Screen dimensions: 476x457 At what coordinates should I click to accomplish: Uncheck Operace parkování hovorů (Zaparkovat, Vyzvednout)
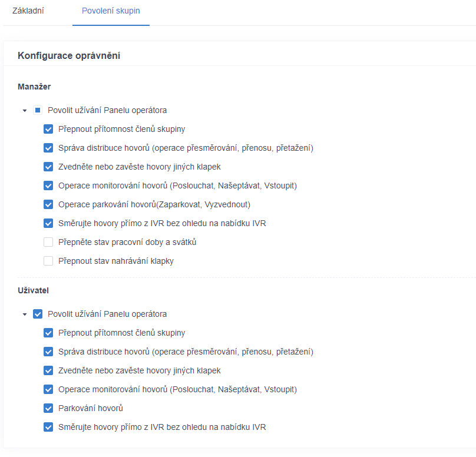[48, 204]
